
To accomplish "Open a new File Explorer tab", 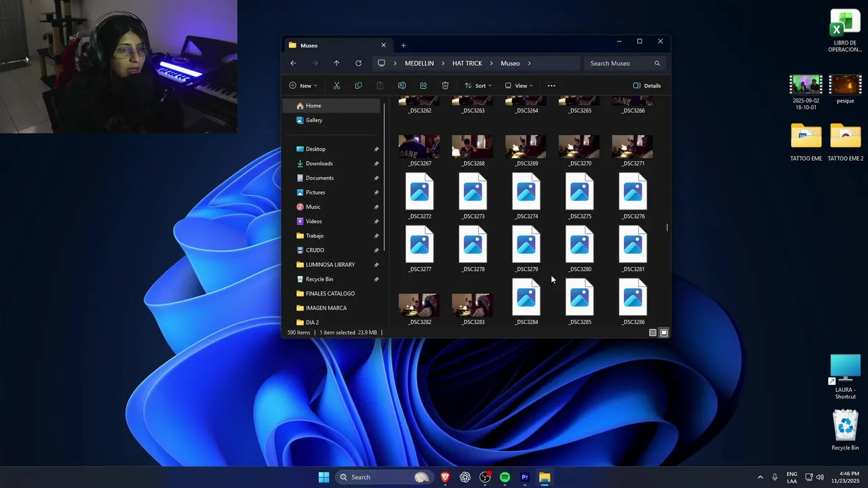I will [403, 45].
